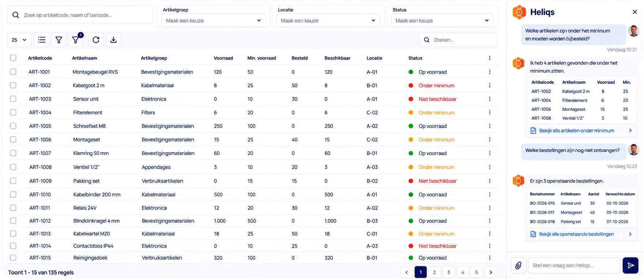644x279 pixels.
Task: Open 'Bekijk alle openstaande bestellingen' link
Action: 581,234
